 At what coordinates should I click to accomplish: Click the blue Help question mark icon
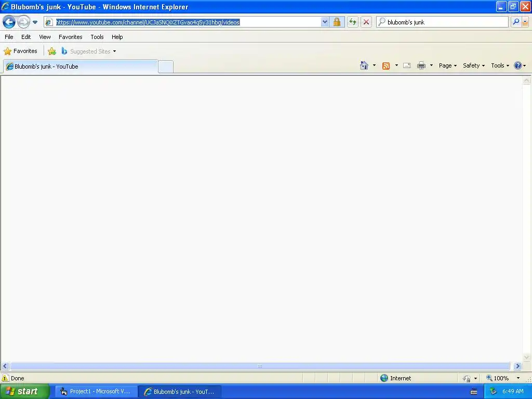(x=518, y=65)
